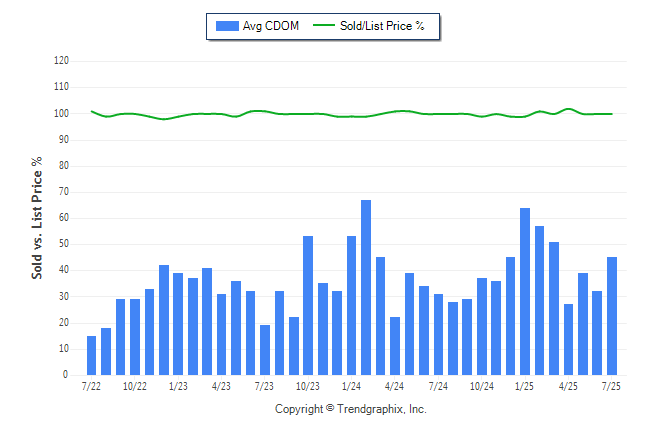The width and height of the screenshot is (646, 434).
Task: Click the blue Avg CDOM legend swatch
Action: (227, 26)
